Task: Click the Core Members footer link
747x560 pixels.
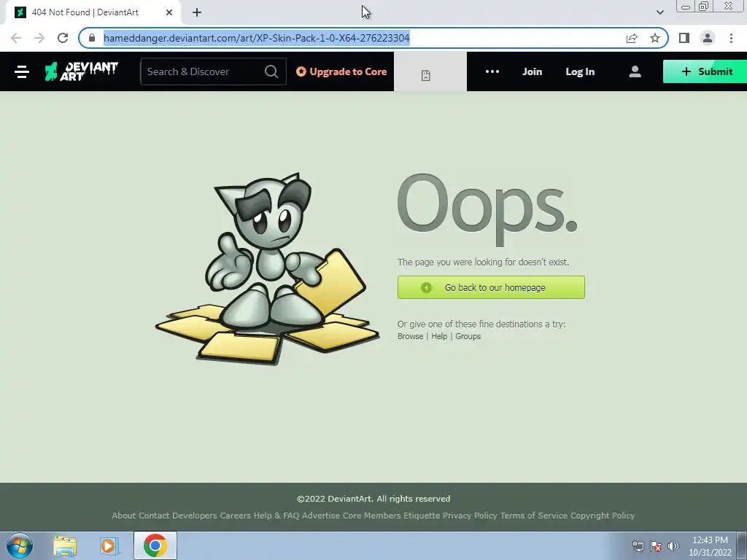Action: click(x=371, y=516)
